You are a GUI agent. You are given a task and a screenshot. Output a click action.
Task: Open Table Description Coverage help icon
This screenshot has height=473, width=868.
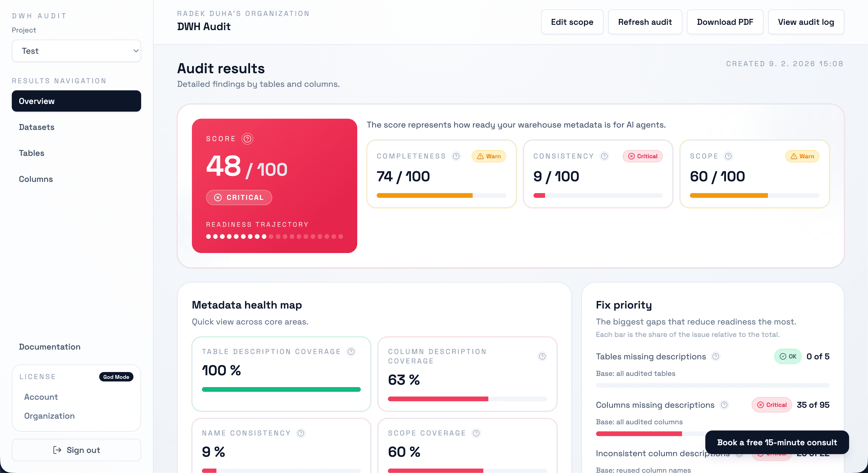tap(351, 352)
